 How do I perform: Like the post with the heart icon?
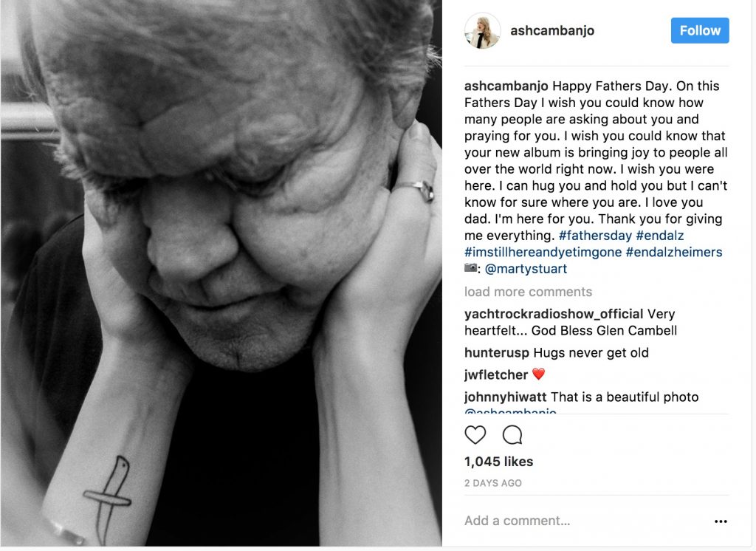(x=475, y=435)
